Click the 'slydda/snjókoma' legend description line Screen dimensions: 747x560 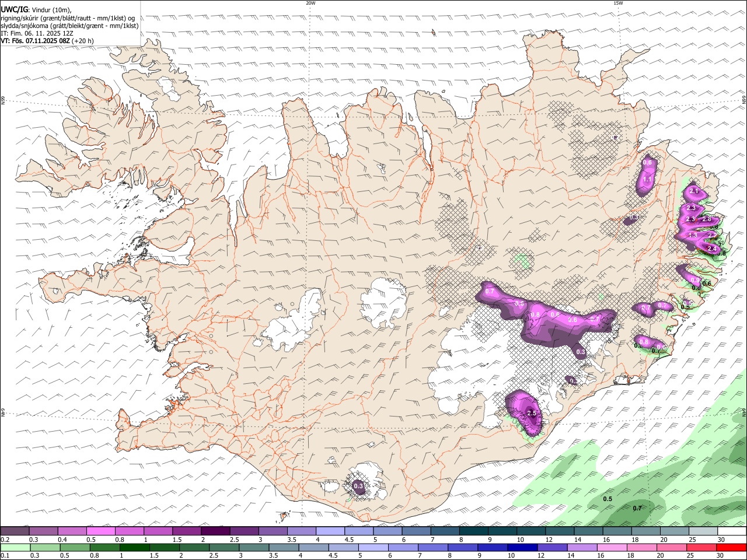70,26
